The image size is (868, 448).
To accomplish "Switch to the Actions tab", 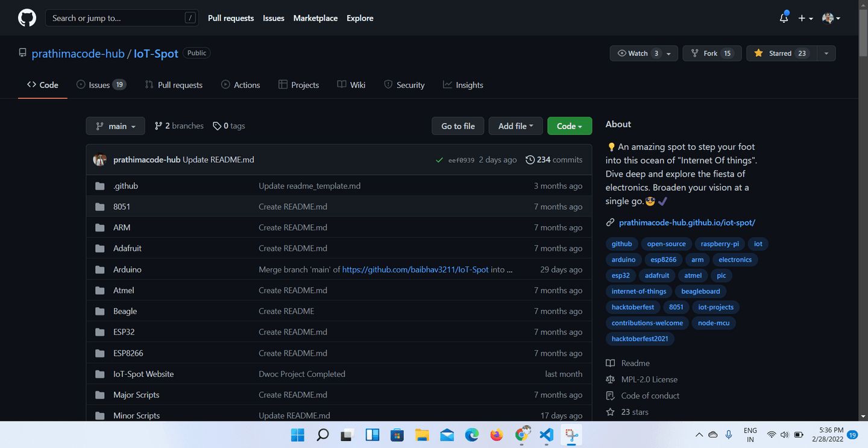I will tap(241, 85).
